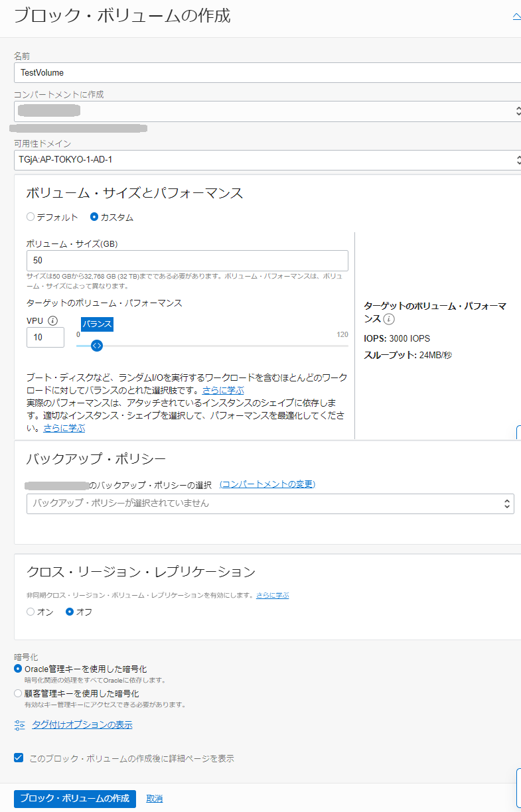Screen dimensions: 521x812
Task: Turn cross-region replication オン
Action: point(31,612)
